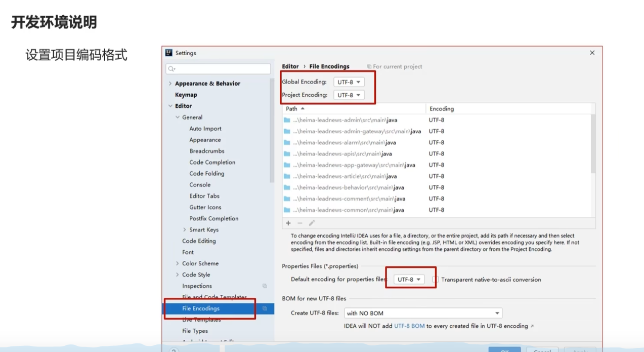Click folder icon of heima-leadnews-alarm row
This screenshot has height=352, width=644.
click(x=287, y=142)
